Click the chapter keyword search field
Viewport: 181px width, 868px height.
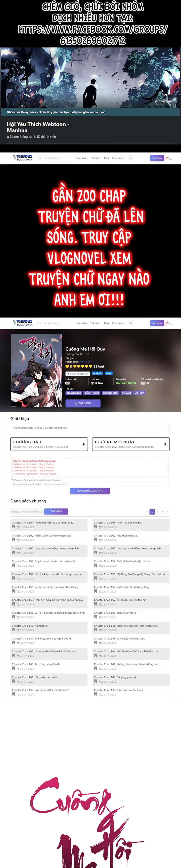27,512
